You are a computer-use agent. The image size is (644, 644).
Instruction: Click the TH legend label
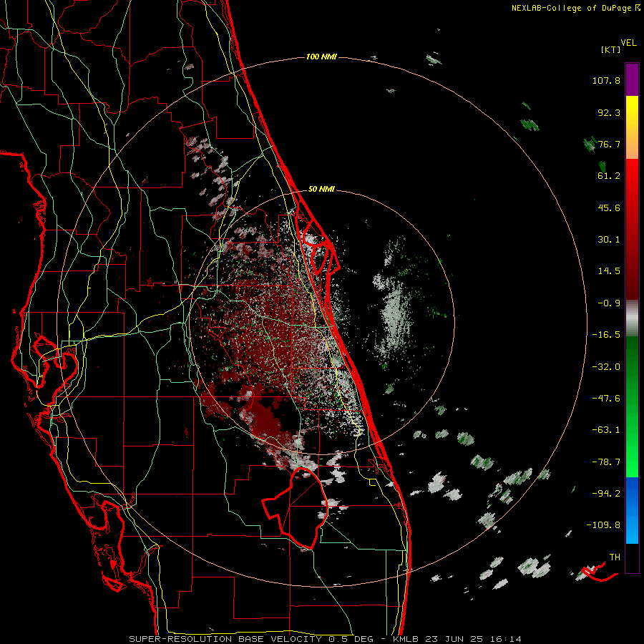615,557
